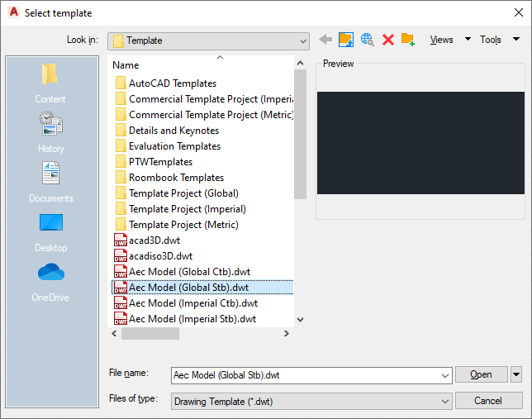Click the arrow next to Views
The height and width of the screenshot is (419, 532).
pyautogui.click(x=468, y=39)
